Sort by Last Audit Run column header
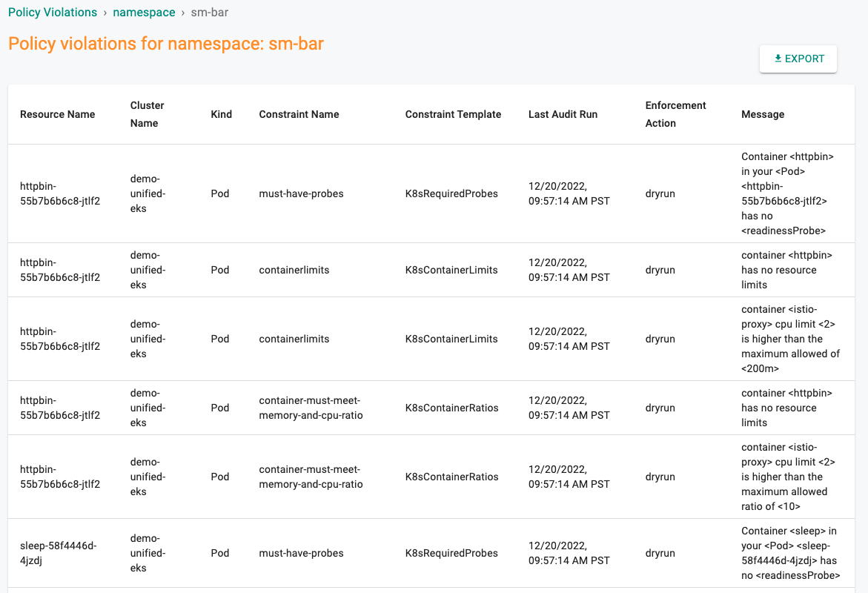The width and height of the screenshot is (868, 593). (x=563, y=114)
